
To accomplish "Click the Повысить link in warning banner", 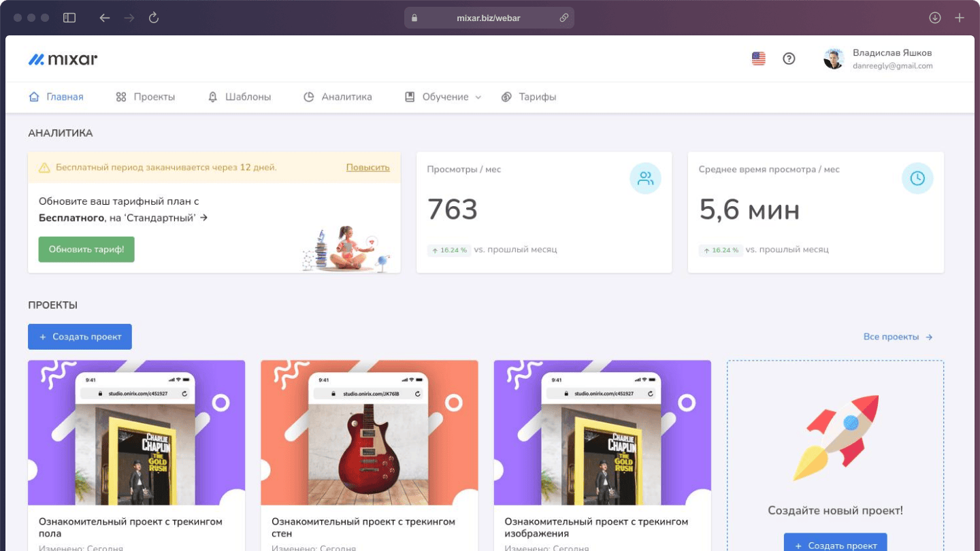I will (x=367, y=167).
